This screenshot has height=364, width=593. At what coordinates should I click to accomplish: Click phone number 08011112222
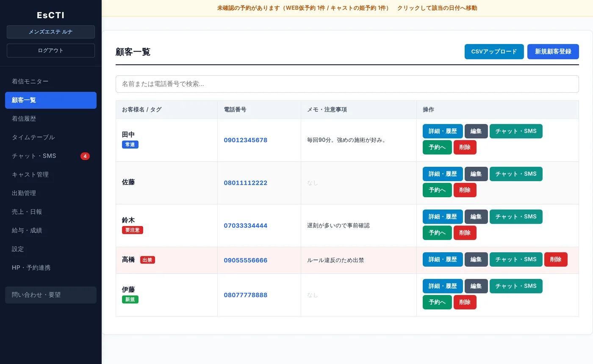(246, 183)
